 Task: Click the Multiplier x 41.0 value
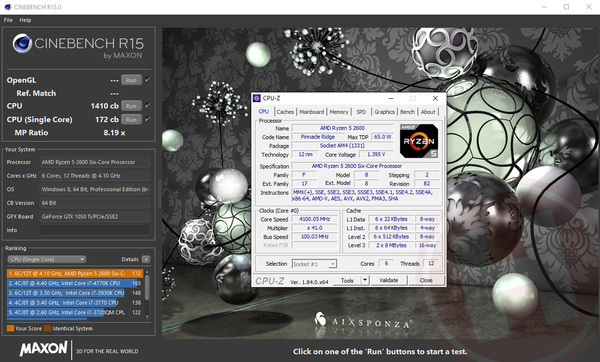[315, 228]
